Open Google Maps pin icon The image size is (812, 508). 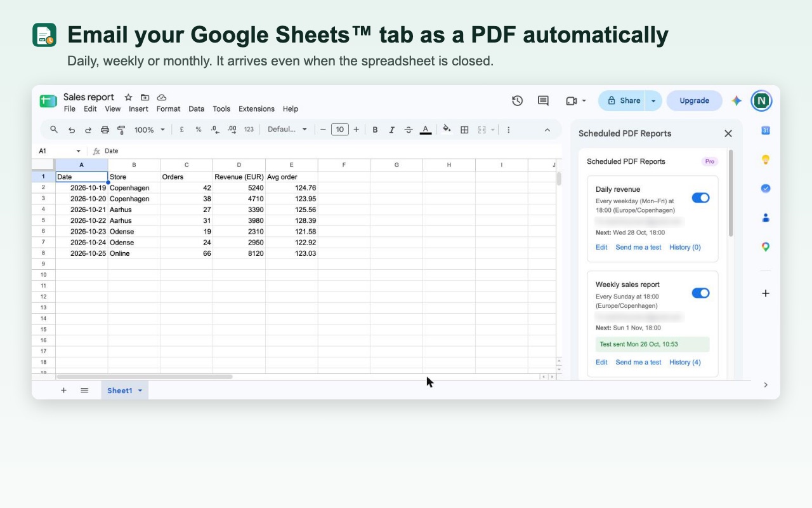pos(766,247)
